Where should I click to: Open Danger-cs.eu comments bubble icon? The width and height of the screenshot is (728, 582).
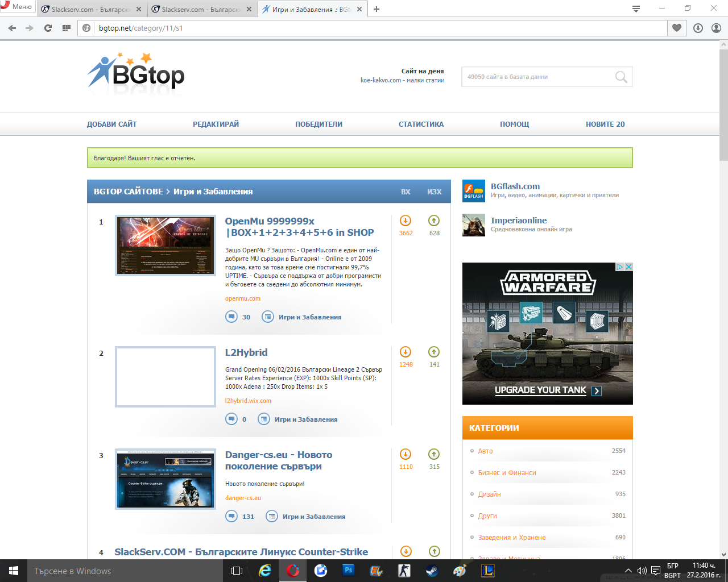[231, 516]
